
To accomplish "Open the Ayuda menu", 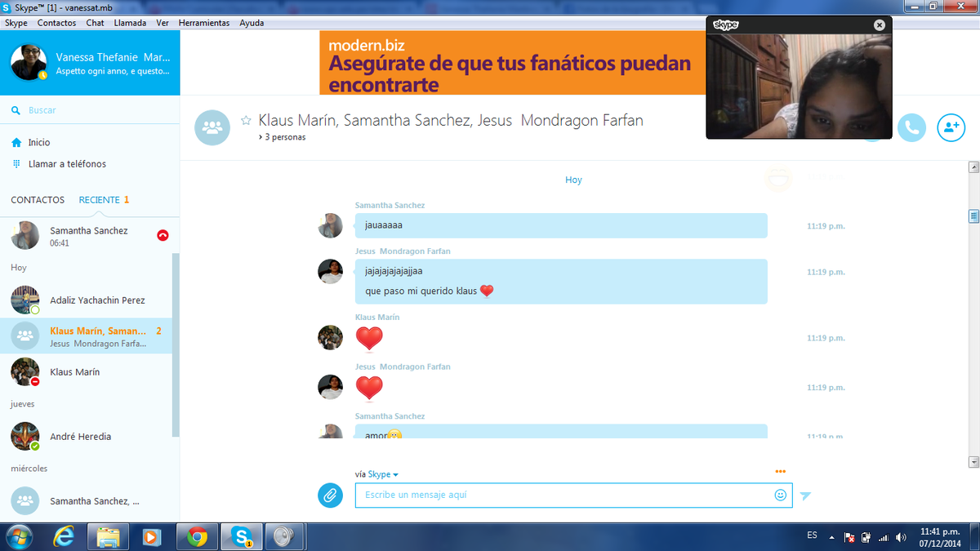I will coord(252,23).
